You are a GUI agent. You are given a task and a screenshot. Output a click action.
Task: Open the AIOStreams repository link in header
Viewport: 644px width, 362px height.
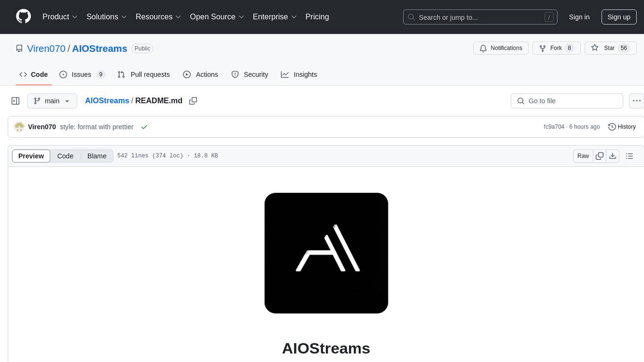[99, 48]
